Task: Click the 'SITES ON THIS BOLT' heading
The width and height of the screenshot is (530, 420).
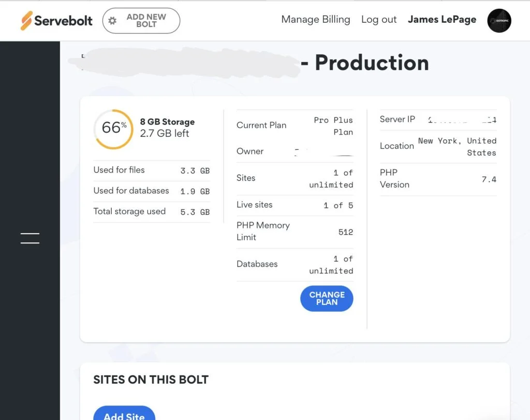Action: pos(151,380)
